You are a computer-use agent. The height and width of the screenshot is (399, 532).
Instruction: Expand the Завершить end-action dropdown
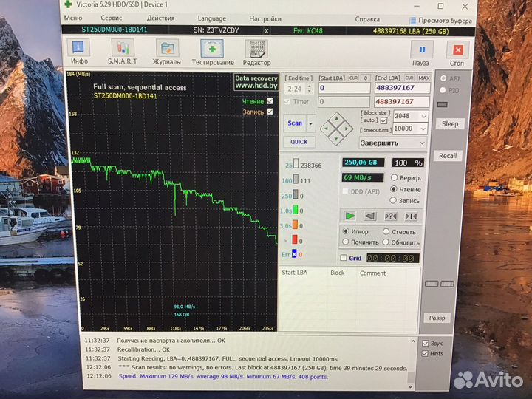421,143
